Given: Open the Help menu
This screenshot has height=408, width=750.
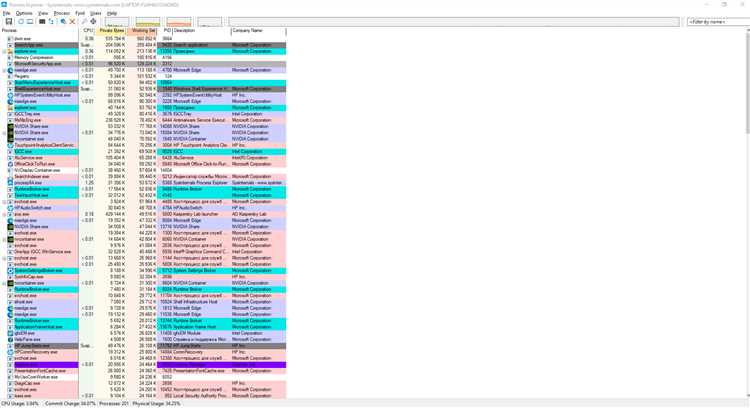Looking at the screenshot, I should coord(112,13).
